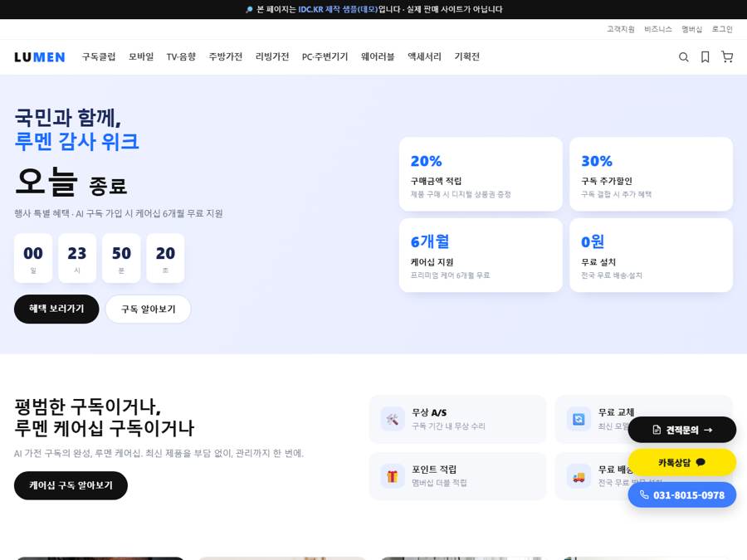Image resolution: width=747 pixels, height=560 pixels.
Task: Open the 기획전 menu
Action: coord(466,56)
